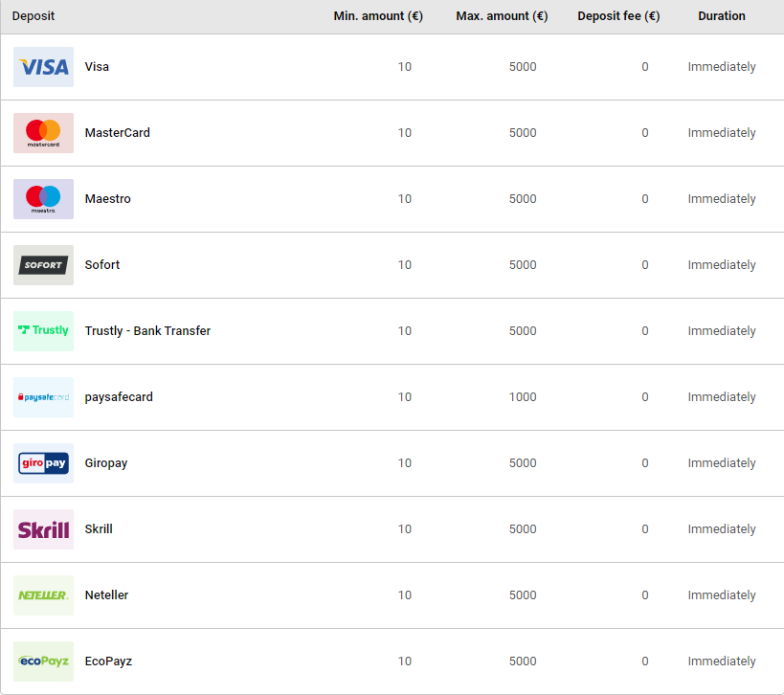
Task: Click the EcoPayz logo icon
Action: (x=43, y=661)
